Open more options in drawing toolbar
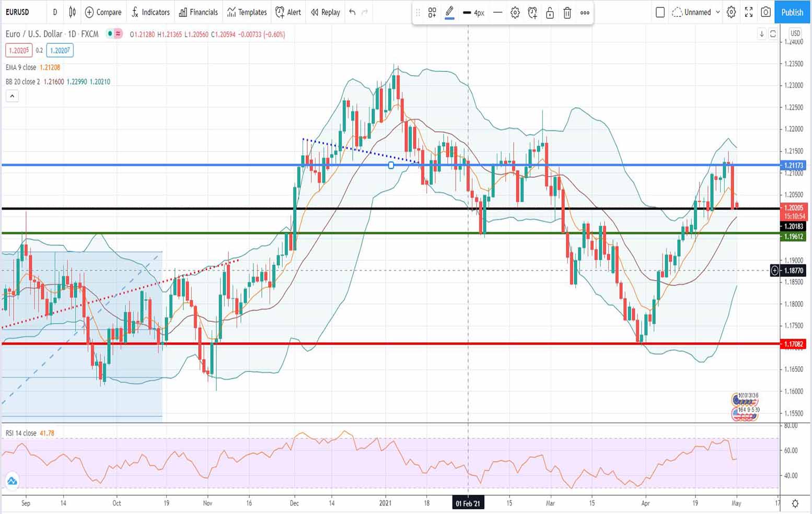 [x=585, y=13]
